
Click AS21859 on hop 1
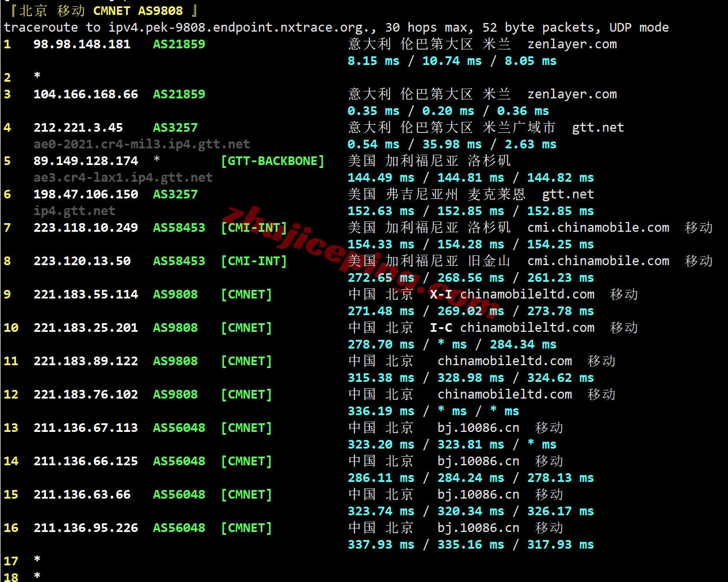coord(179,44)
